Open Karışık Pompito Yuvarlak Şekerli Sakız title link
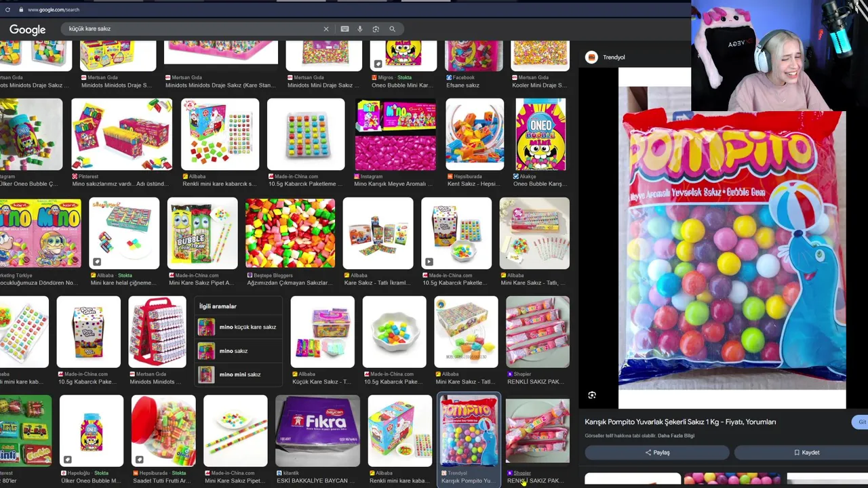This screenshot has width=868, height=488. point(680,422)
